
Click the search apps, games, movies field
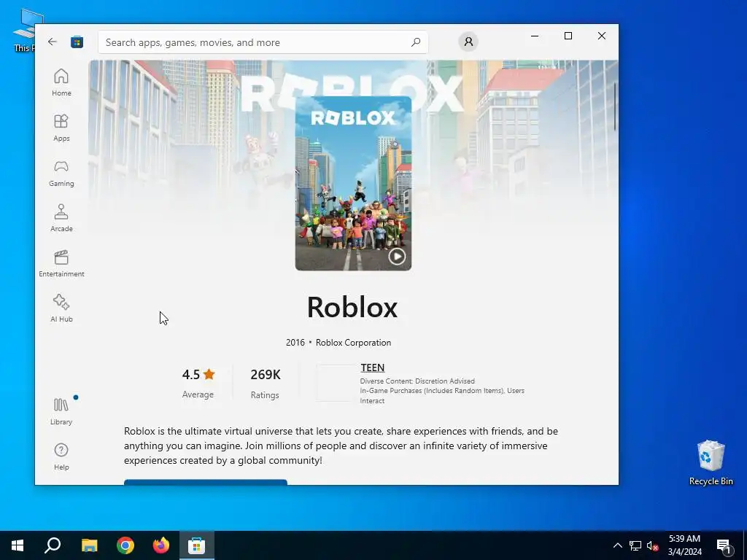pyautogui.click(x=263, y=42)
